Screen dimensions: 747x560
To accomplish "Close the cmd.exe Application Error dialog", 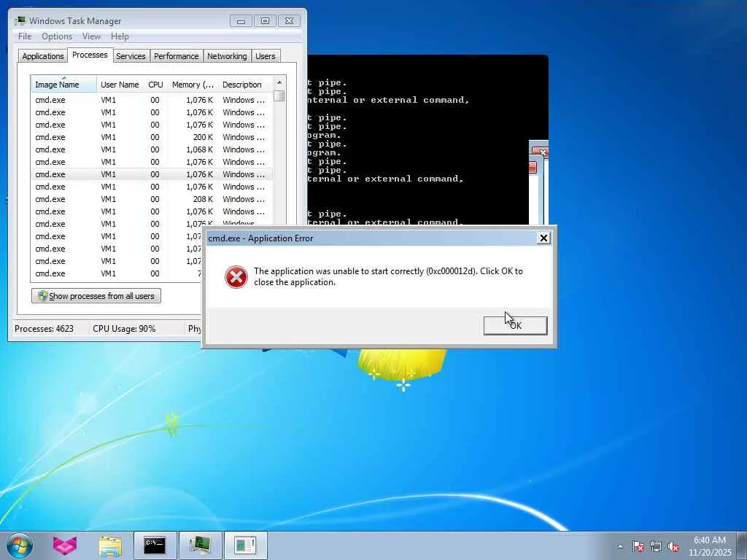I will coord(543,238).
